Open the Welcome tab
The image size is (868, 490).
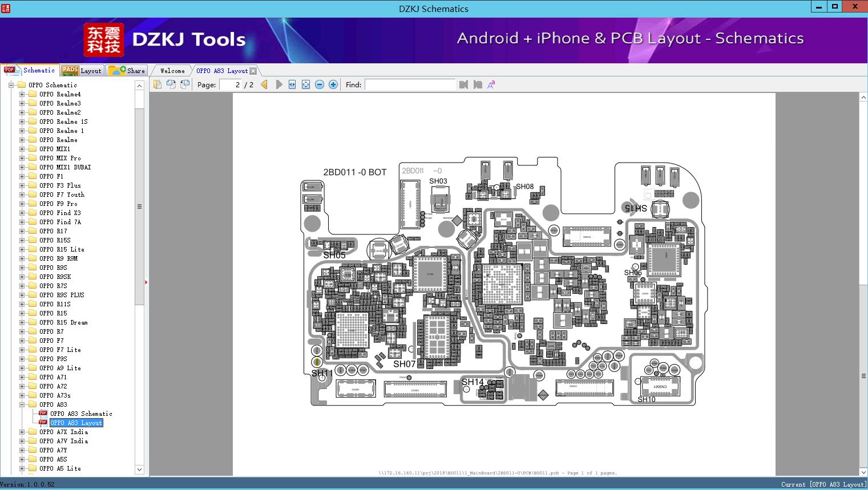click(x=172, y=71)
